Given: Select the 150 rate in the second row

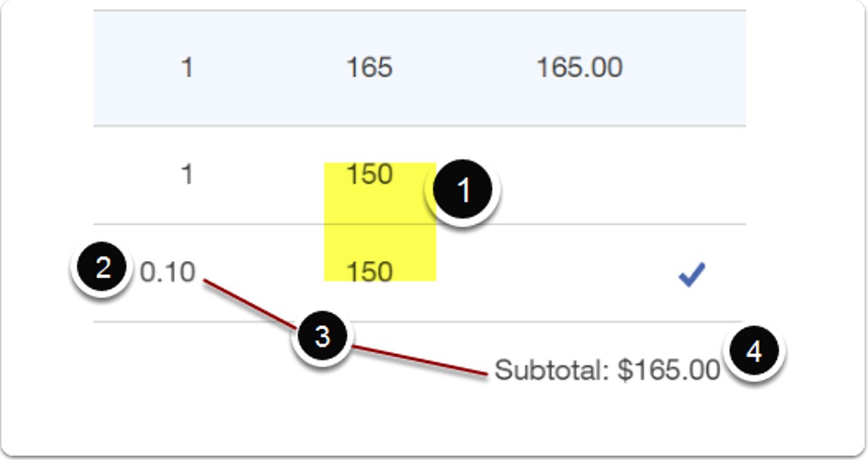Looking at the screenshot, I should tap(369, 175).
